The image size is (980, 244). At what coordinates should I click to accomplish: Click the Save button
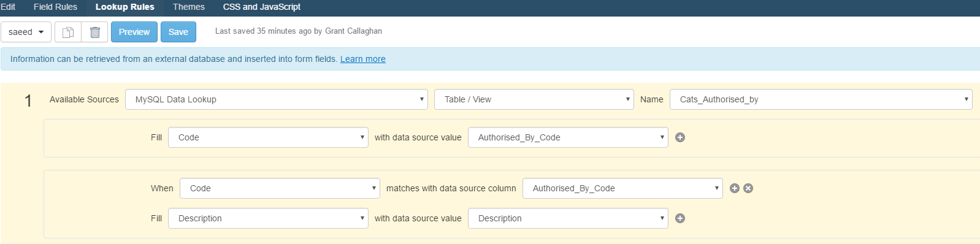[178, 32]
